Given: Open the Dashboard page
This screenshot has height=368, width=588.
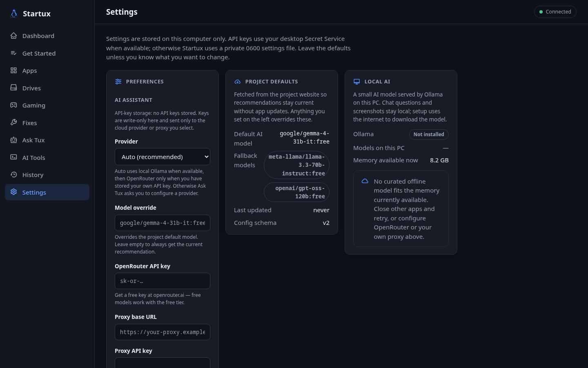Looking at the screenshot, I should pos(47,36).
